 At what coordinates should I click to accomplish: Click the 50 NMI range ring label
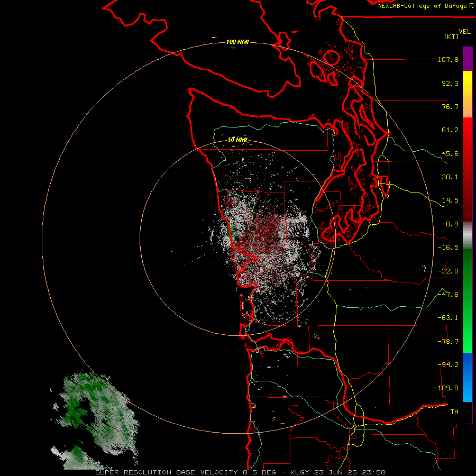(237, 140)
